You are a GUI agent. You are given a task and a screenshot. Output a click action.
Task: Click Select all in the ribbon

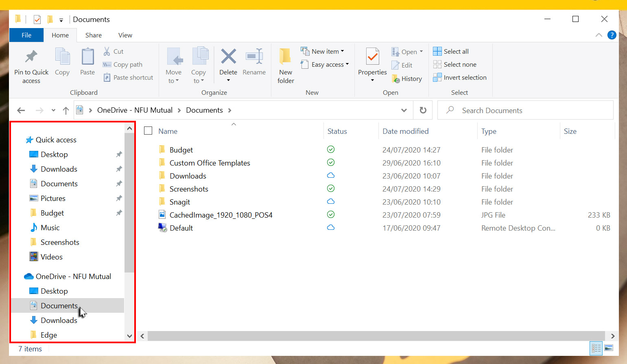(451, 51)
